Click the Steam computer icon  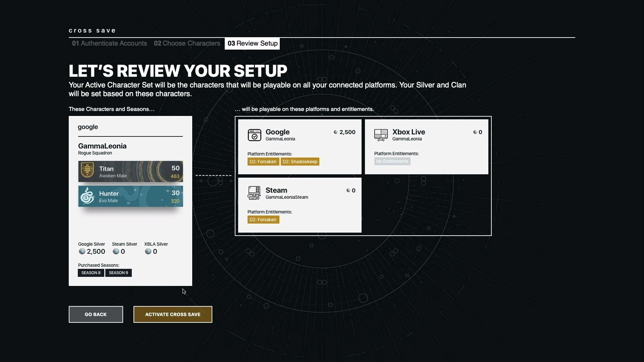pyautogui.click(x=254, y=193)
